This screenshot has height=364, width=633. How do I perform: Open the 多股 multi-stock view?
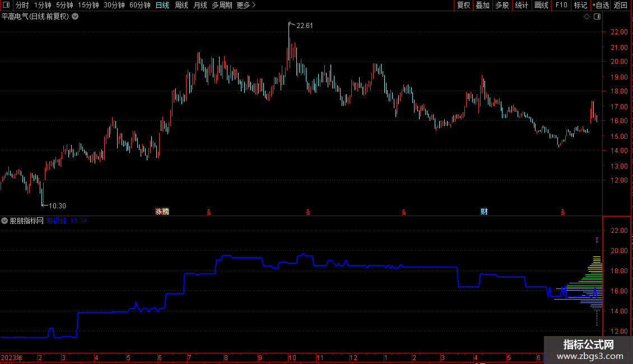[x=502, y=5]
